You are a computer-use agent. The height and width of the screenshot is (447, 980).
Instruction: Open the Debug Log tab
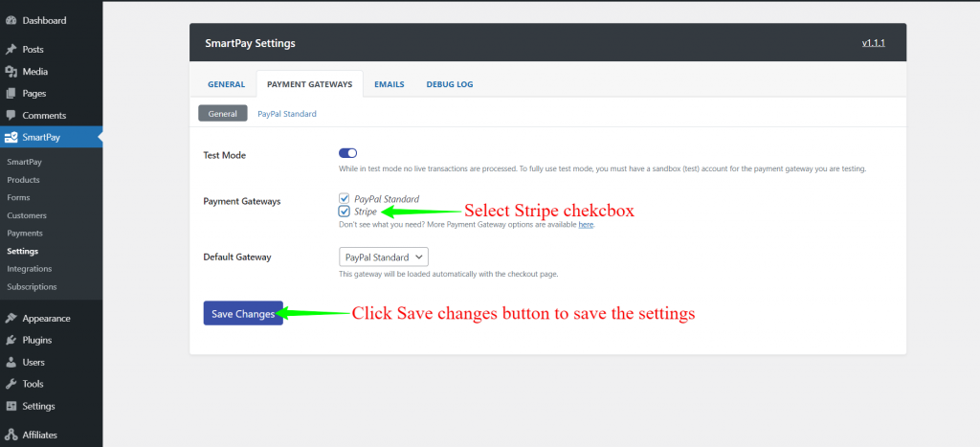tap(450, 84)
